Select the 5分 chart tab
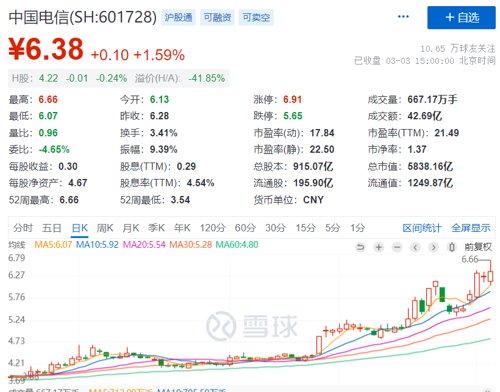 click(x=333, y=228)
